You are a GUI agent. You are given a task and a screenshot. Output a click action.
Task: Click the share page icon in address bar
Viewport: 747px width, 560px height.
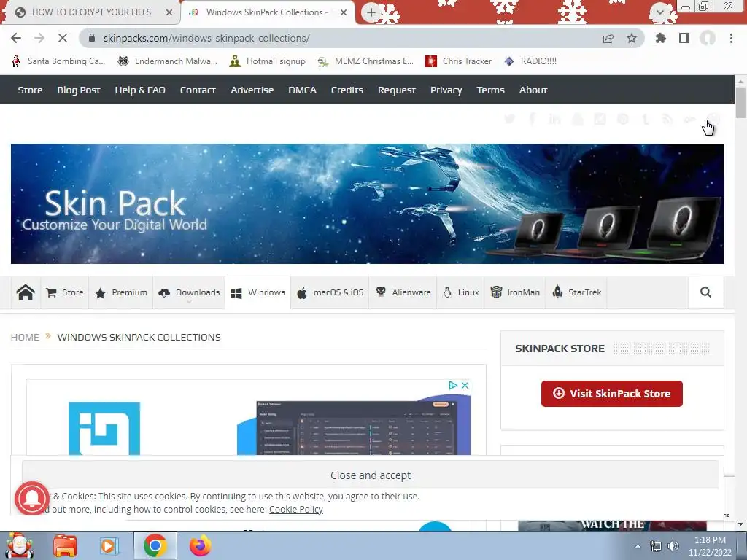(608, 38)
